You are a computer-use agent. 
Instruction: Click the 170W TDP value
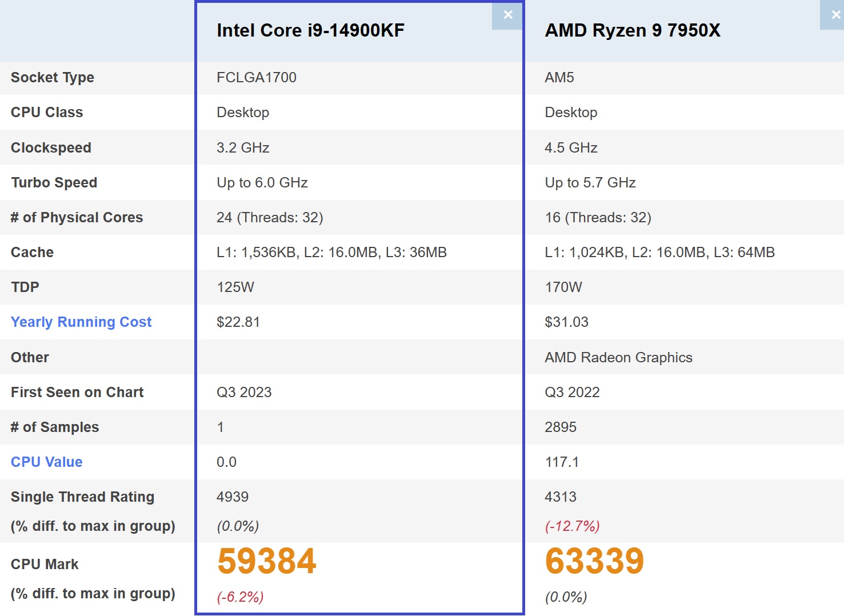click(563, 287)
